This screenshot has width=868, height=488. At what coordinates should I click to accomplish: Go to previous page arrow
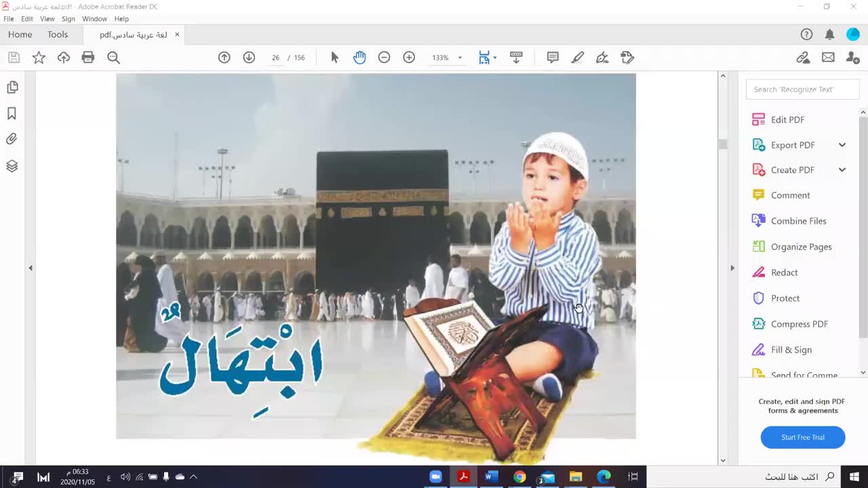pyautogui.click(x=224, y=58)
